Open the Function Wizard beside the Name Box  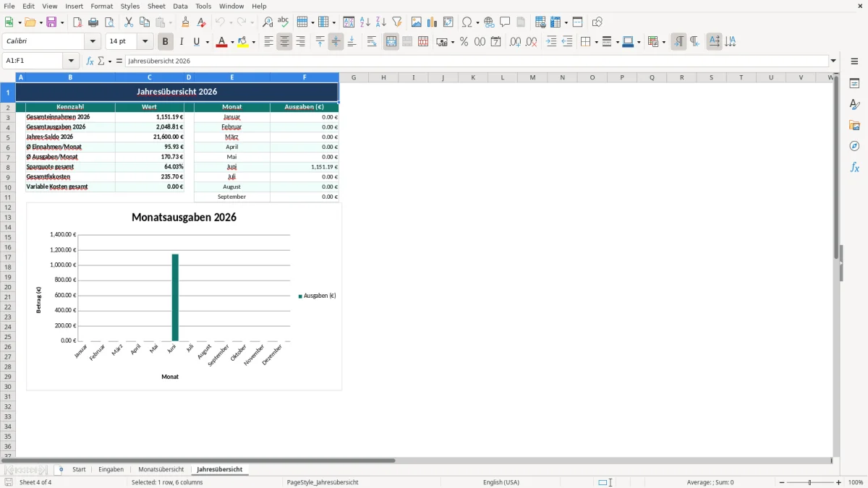90,61
